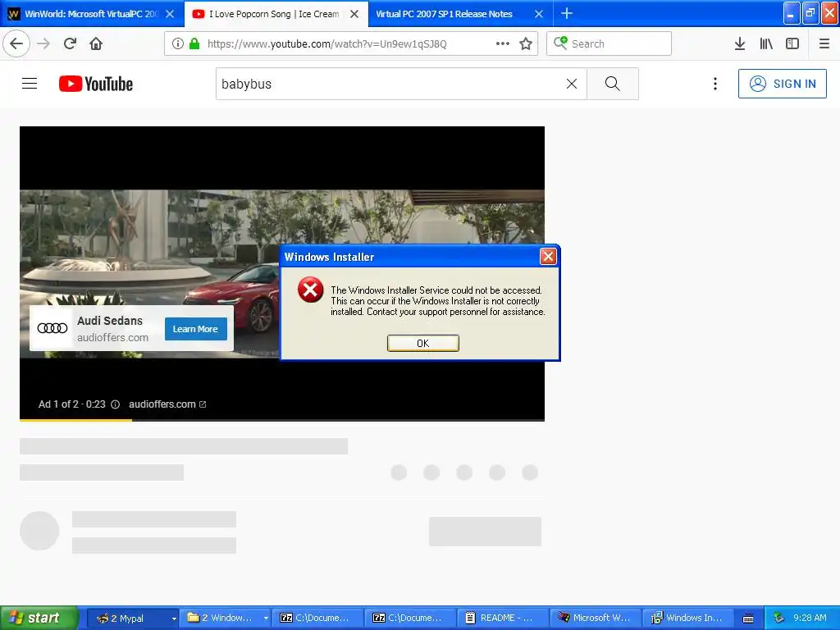Click the YouTube search magnifier button

tap(612, 84)
